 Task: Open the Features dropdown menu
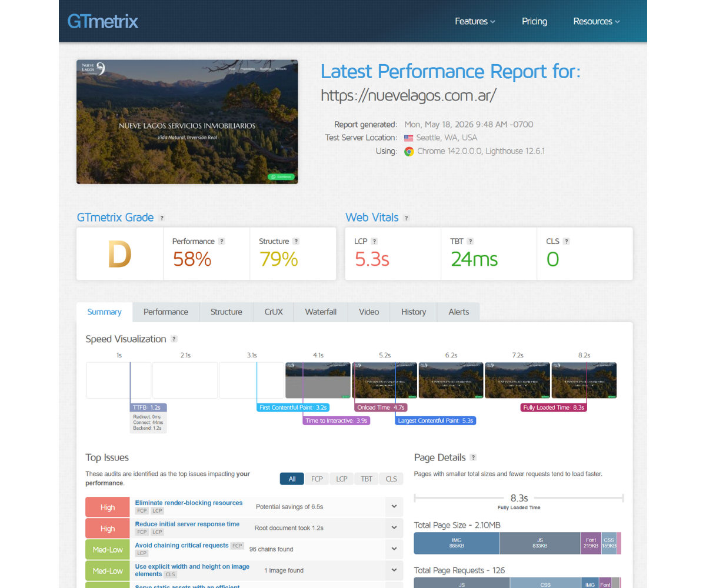pyautogui.click(x=475, y=21)
